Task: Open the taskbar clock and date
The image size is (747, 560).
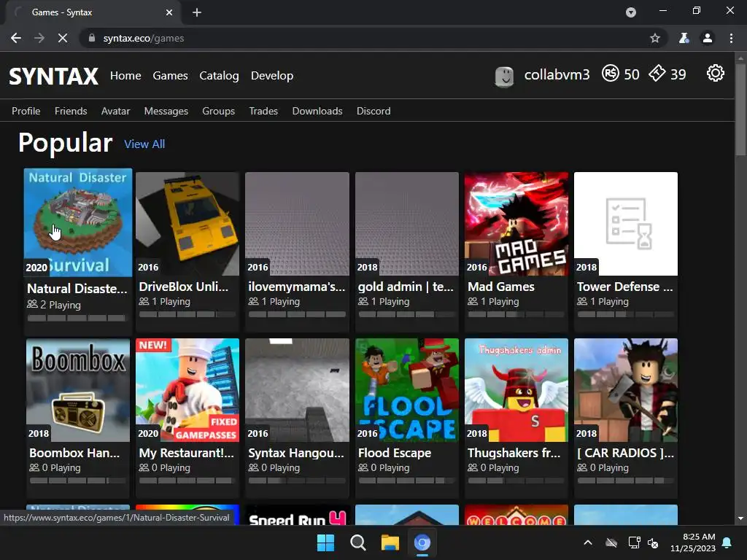Action: click(x=693, y=542)
